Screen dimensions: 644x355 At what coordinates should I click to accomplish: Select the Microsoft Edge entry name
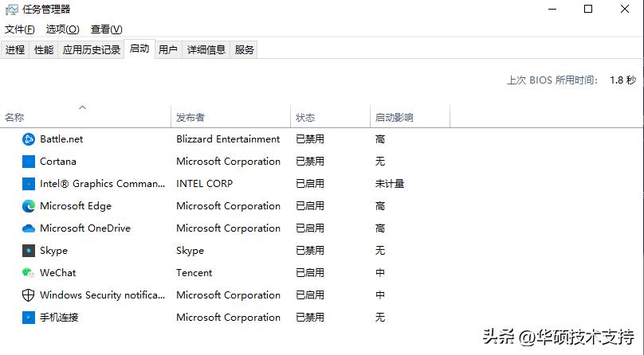(76, 206)
